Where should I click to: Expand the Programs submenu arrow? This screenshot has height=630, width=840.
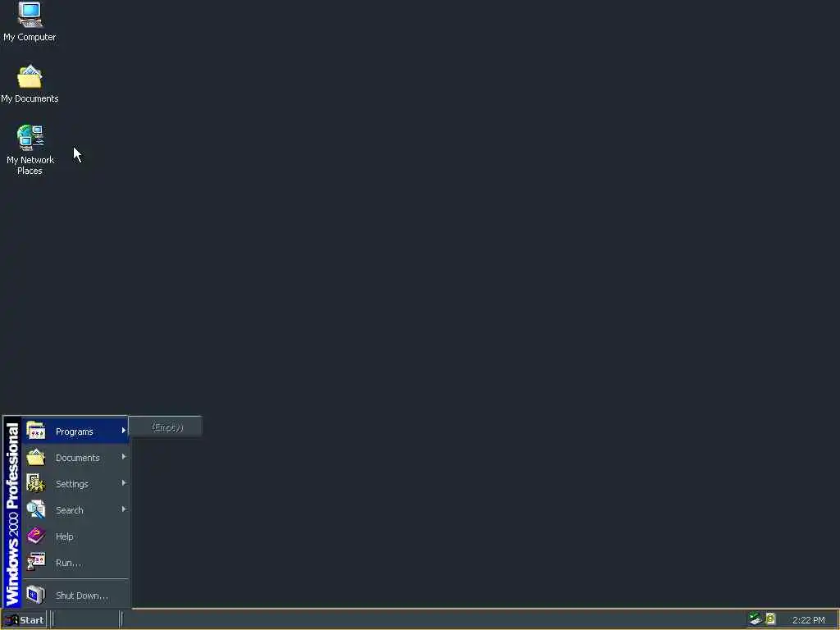[124, 430]
